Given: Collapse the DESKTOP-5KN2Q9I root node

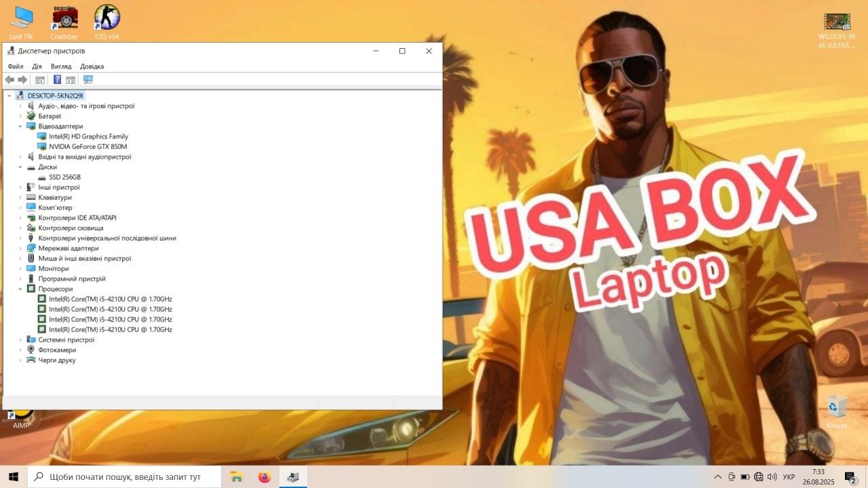Looking at the screenshot, I should [x=9, y=96].
